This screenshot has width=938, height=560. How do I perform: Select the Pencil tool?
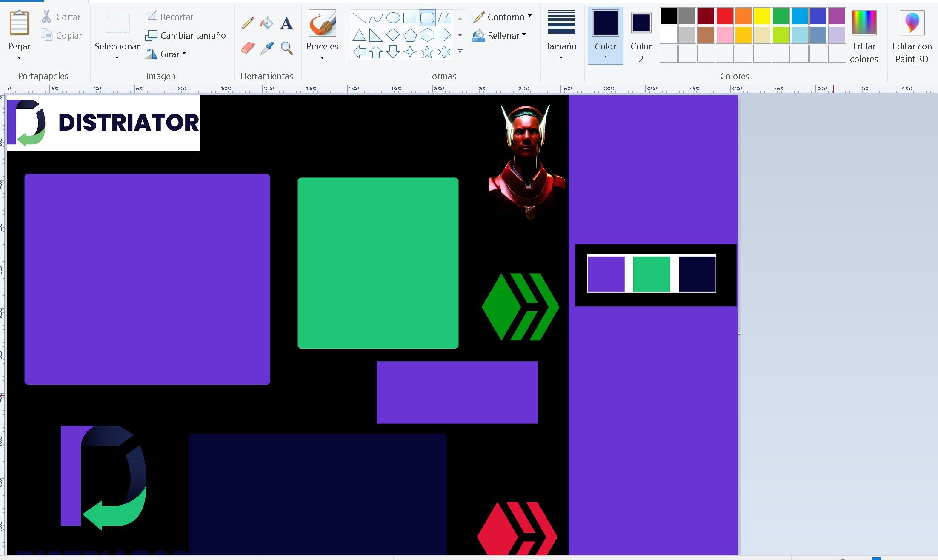(247, 23)
